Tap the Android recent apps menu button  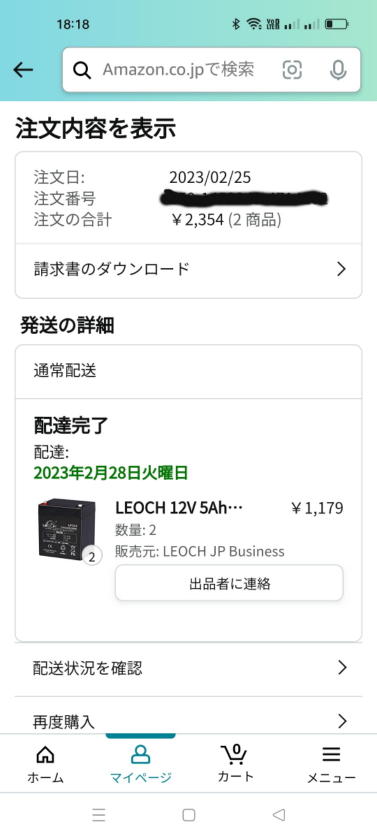(x=98, y=814)
